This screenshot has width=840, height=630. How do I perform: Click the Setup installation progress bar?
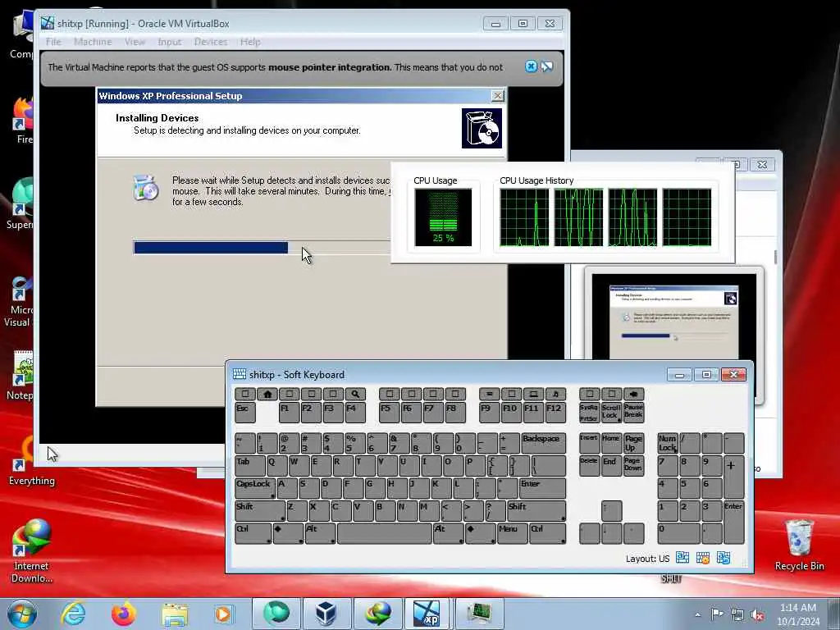click(262, 248)
